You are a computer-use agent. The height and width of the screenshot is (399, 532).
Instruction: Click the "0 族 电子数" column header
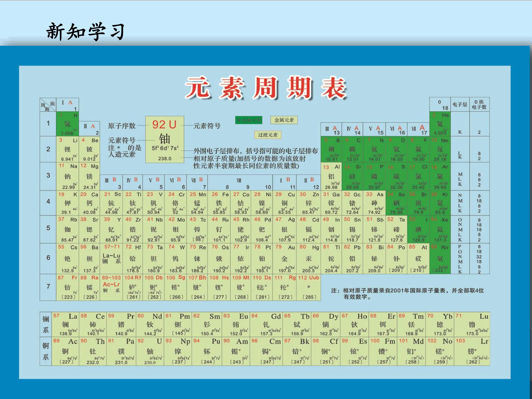coord(479,104)
